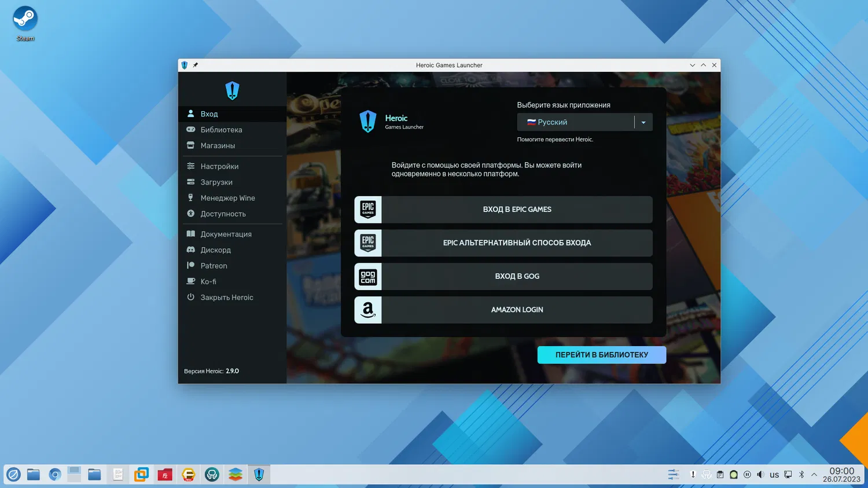The width and height of the screenshot is (868, 488).
Task: Open Менеджер Wine in the sidebar
Action: [x=232, y=198]
